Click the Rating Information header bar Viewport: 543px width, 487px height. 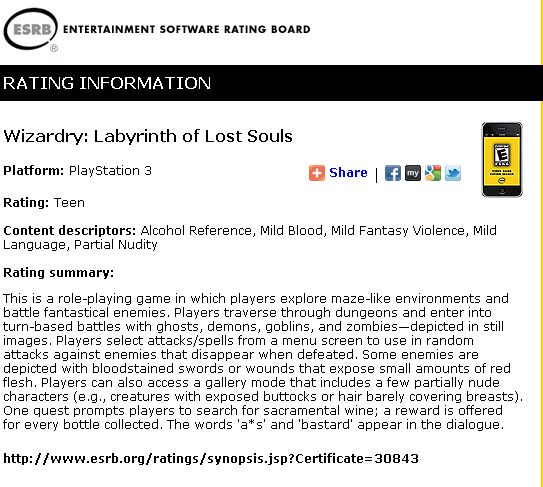click(x=271, y=83)
